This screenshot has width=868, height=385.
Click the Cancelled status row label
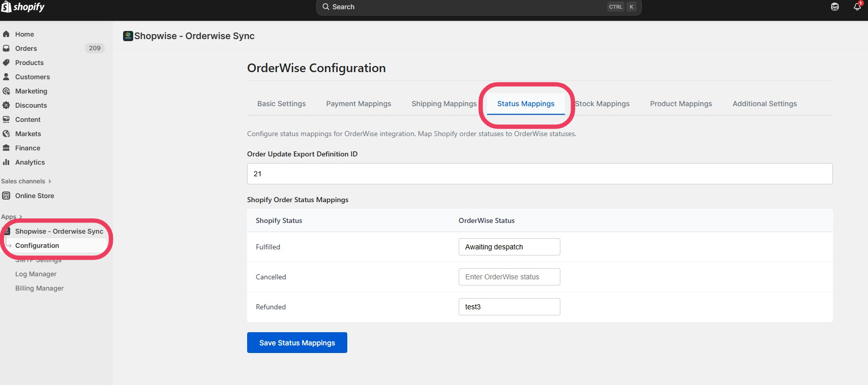point(271,277)
